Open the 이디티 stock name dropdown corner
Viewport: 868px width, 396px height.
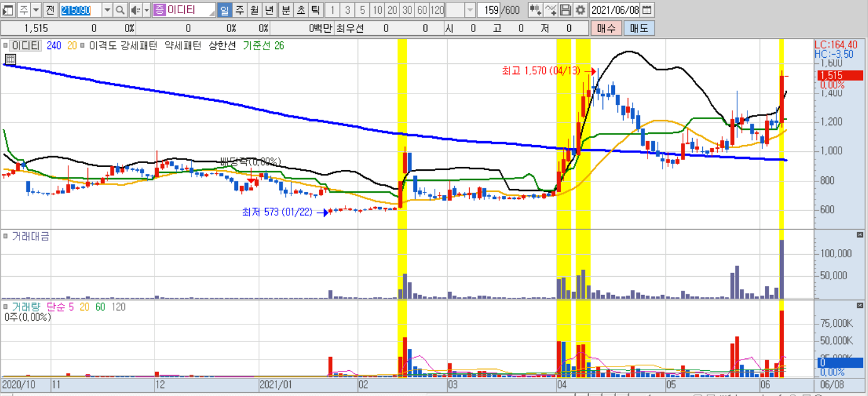coord(212,14)
